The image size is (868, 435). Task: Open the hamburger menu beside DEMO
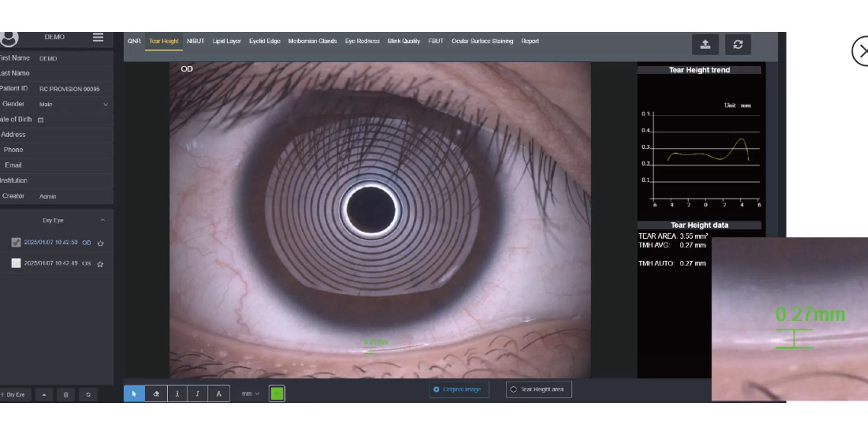click(98, 37)
